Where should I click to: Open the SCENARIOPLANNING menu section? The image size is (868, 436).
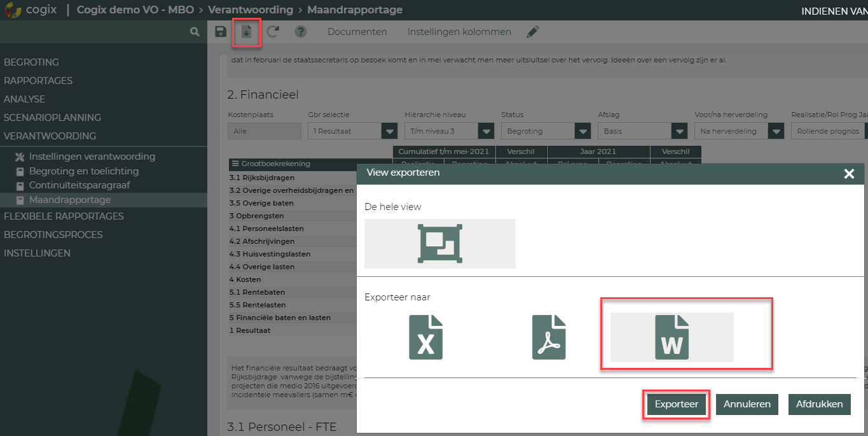53,118
